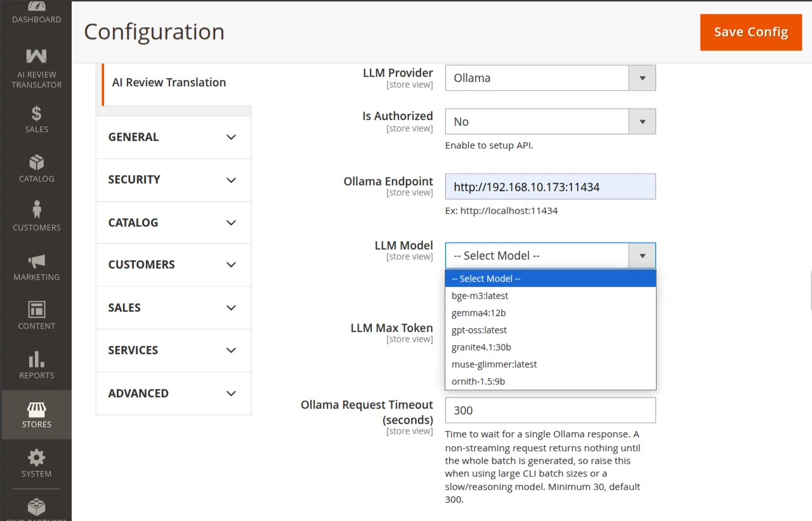
Task: Expand the Sales configuration section
Action: [173, 308]
